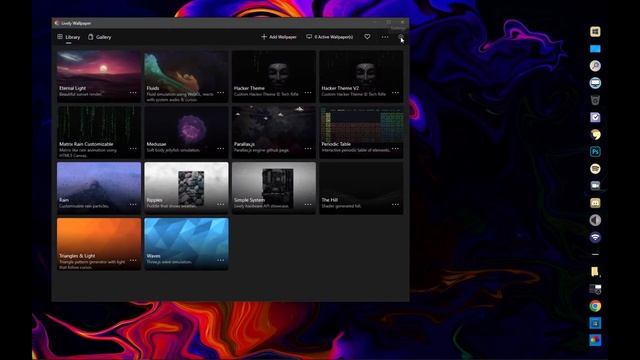Click the Add Wallpaper button
The height and width of the screenshot is (360, 640).
click(x=279, y=37)
